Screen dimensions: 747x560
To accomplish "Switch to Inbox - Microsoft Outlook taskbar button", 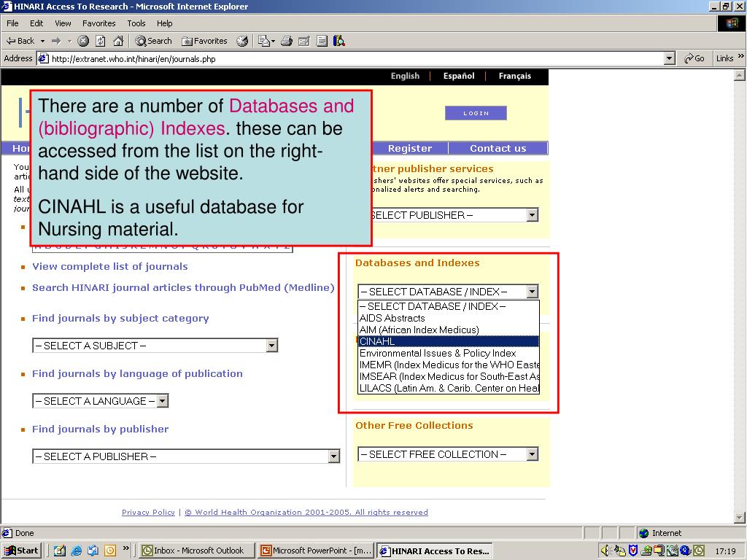I will click(x=197, y=551).
